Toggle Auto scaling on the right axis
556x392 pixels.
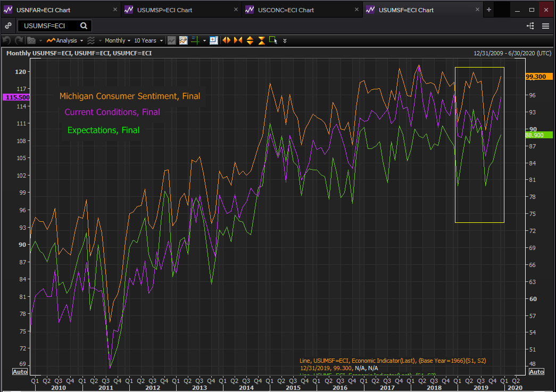pos(536,371)
